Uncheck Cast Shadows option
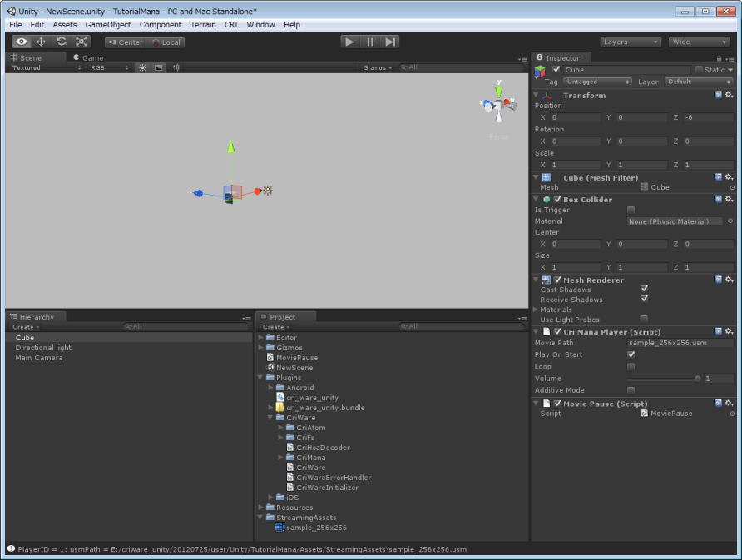The width and height of the screenshot is (742, 560). (x=644, y=289)
